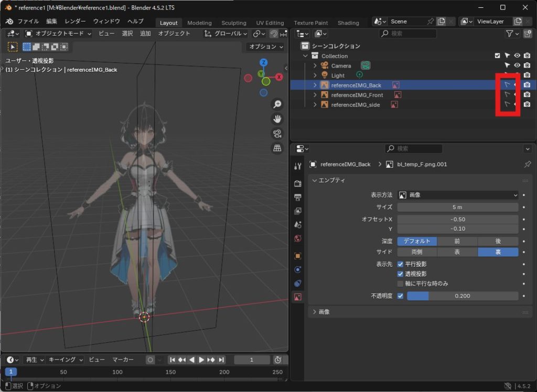Screen dimensions: 537x392
Task: Enable the 軸に平行な時のみ checkbox
Action: 401,284
